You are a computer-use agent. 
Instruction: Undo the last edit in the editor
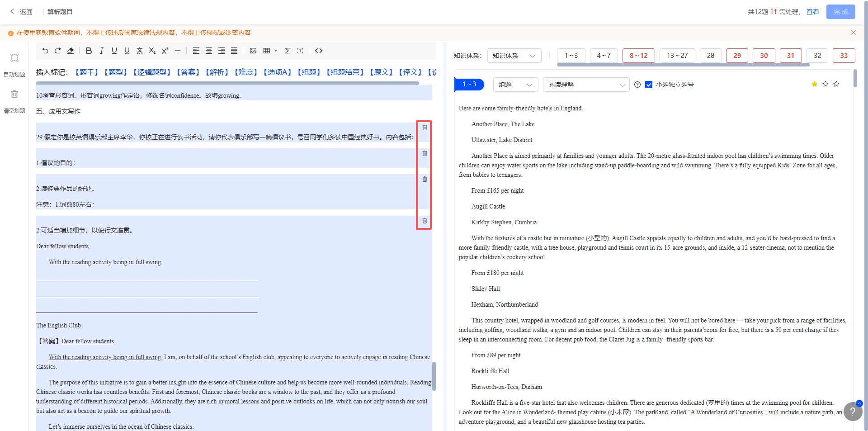pyautogui.click(x=45, y=51)
